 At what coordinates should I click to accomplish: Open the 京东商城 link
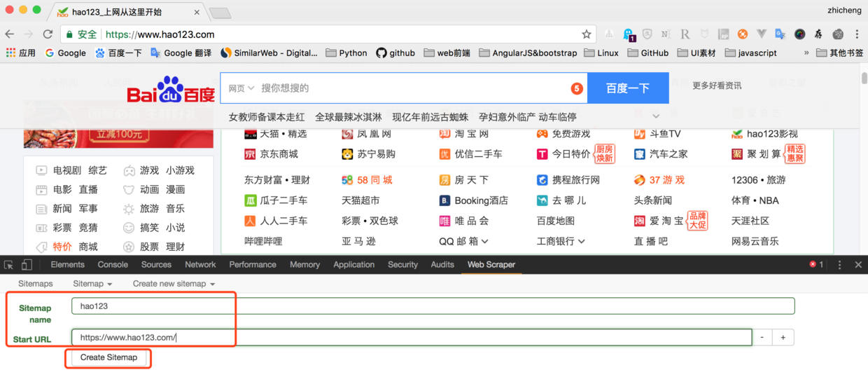[271, 154]
